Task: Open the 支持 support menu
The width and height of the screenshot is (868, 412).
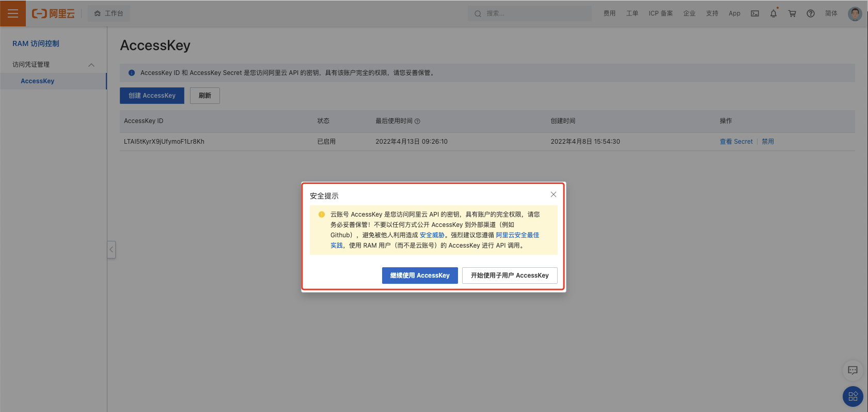Action: [712, 13]
